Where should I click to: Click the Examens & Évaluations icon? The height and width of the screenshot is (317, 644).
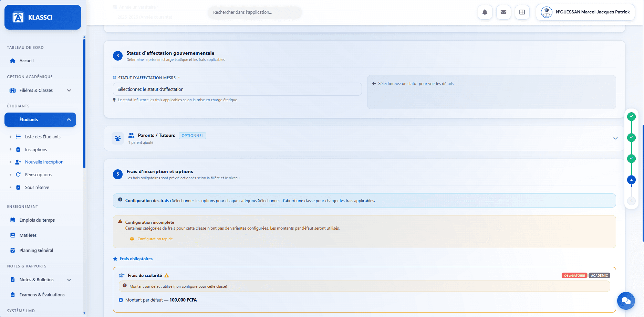coord(13,295)
